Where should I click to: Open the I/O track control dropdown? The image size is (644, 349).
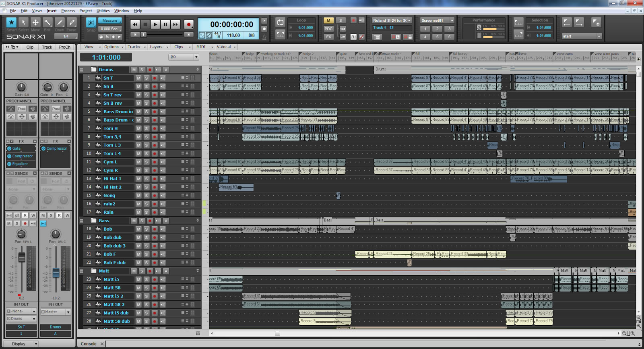click(184, 57)
